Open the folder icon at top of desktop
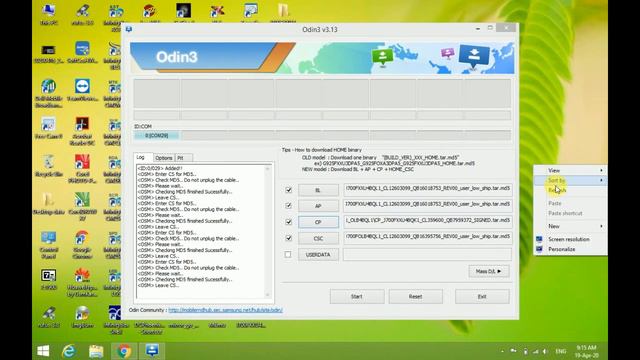The width and height of the screenshot is (640, 360). [x=283, y=11]
